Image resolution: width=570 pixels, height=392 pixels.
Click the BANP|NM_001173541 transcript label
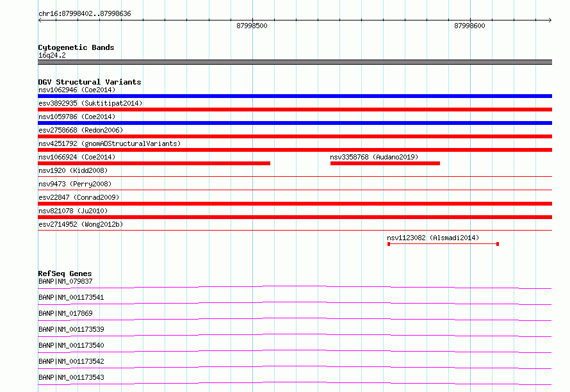point(71,297)
